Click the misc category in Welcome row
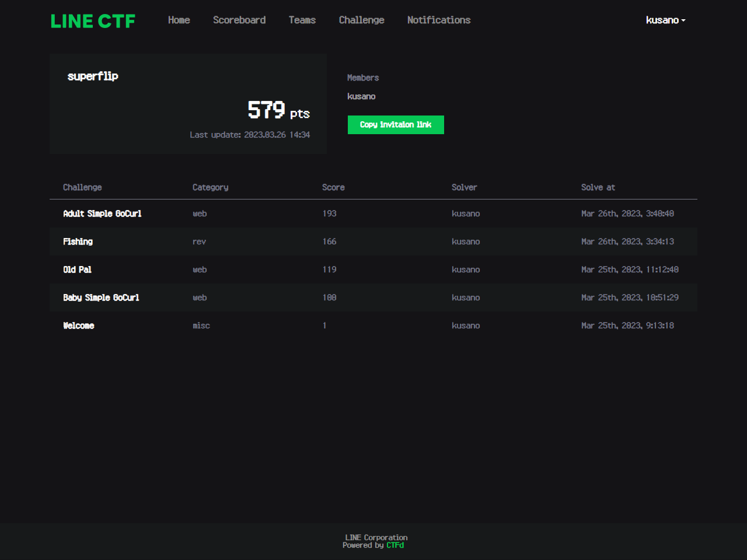 point(201,325)
